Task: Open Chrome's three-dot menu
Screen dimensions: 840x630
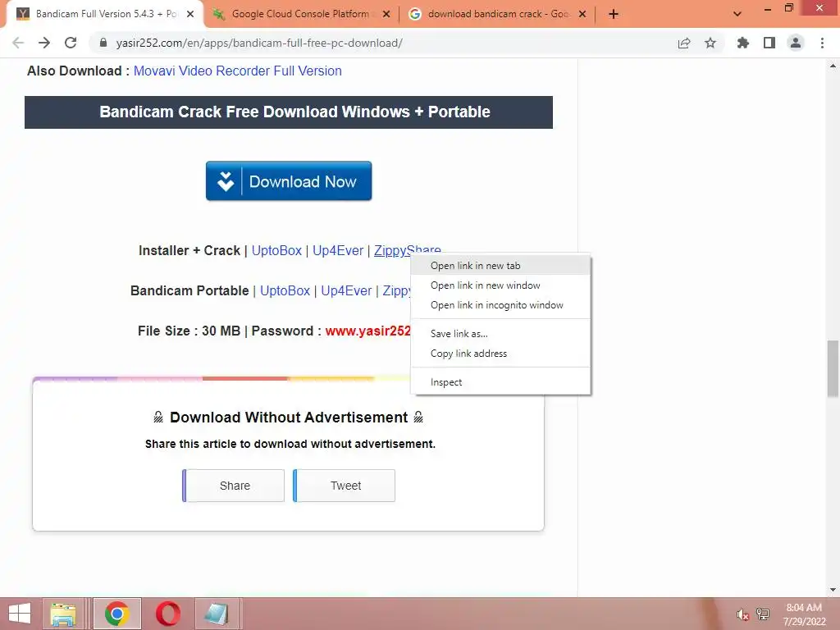Action: 822,43
